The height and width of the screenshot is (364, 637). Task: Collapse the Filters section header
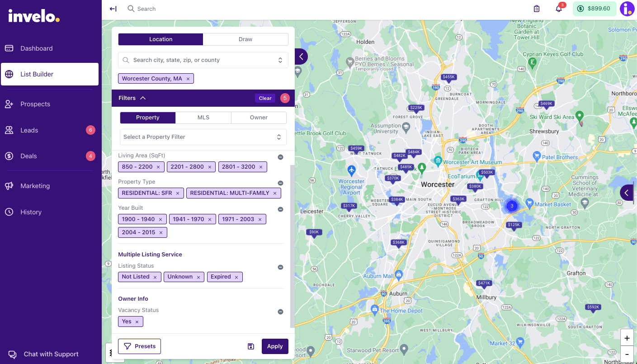(x=132, y=98)
